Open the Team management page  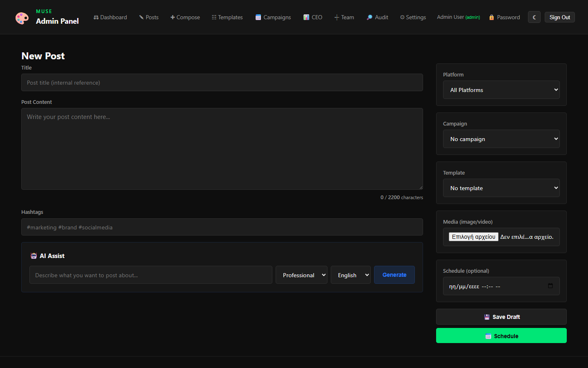pyautogui.click(x=344, y=17)
